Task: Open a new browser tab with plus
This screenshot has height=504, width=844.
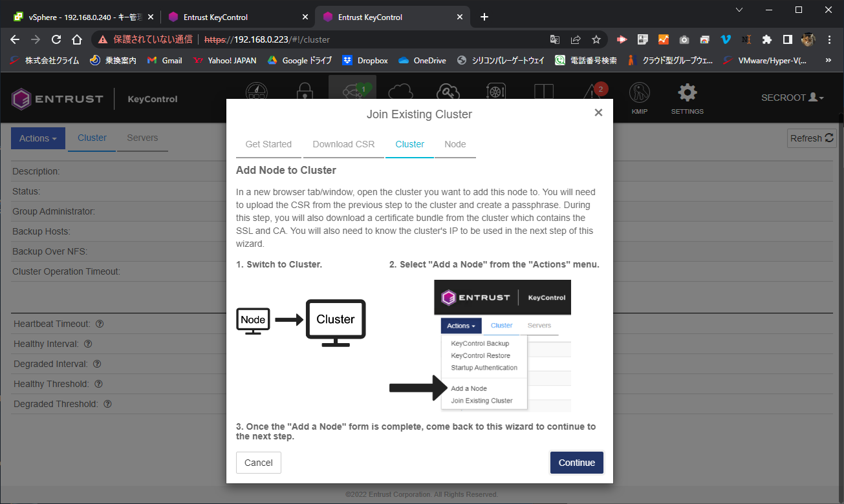Action: 484,17
